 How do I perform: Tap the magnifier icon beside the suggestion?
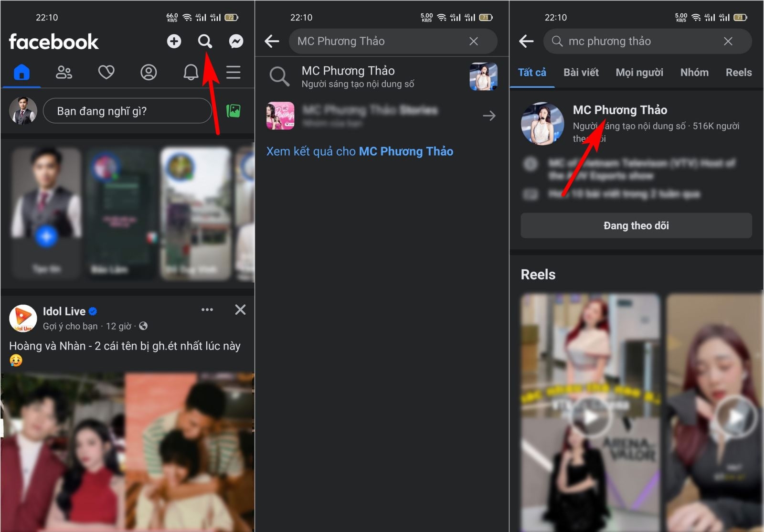click(279, 76)
